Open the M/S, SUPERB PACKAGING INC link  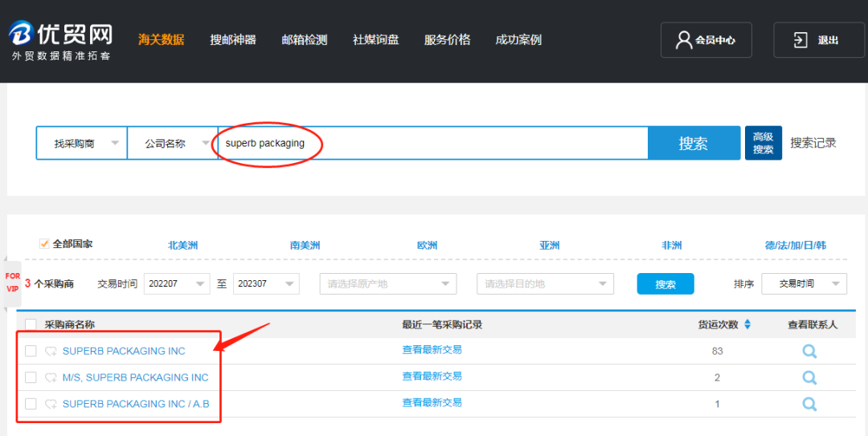tap(136, 377)
